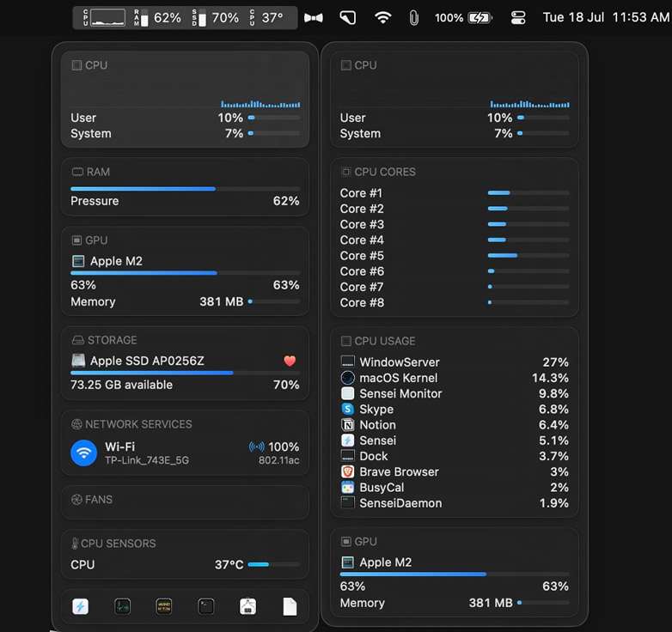The width and height of the screenshot is (672, 632).
Task: Click the battery 100% charging indicator
Action: point(464,17)
